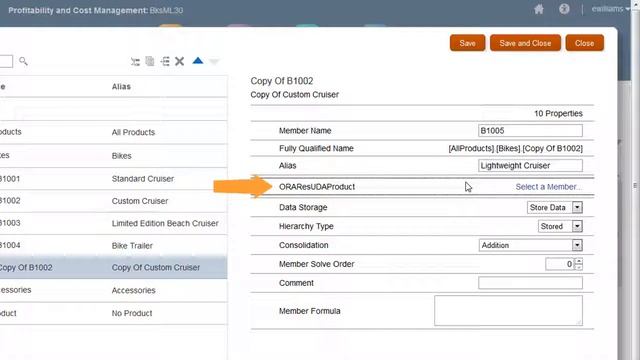Select the Custom Cruiser row
The image size is (640, 360).
[113, 201]
